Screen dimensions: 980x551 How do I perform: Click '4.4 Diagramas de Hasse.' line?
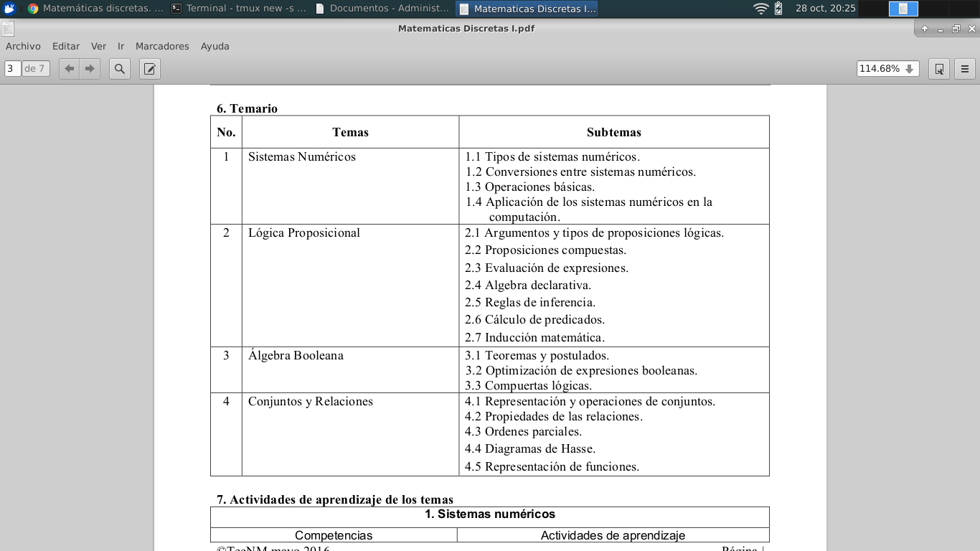point(530,448)
